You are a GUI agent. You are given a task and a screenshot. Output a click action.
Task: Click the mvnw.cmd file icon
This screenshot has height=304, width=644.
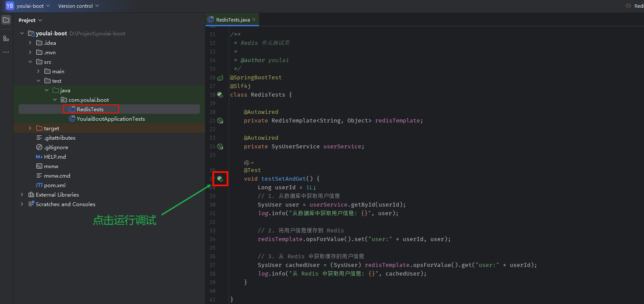(x=39, y=176)
